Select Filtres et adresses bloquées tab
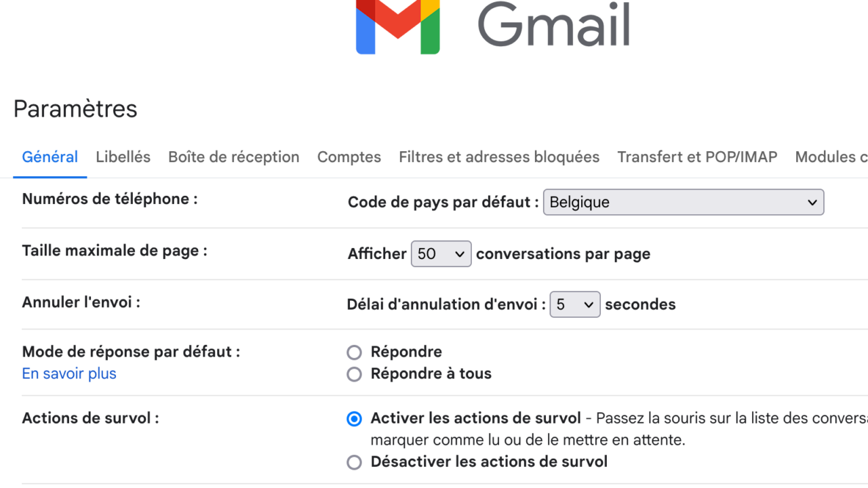Screen dimensions: 868x488 coord(499,157)
